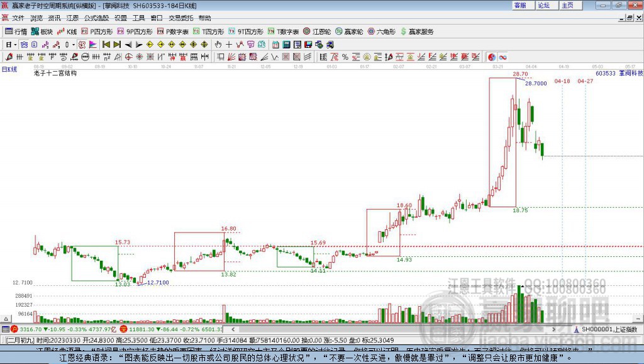
Task: Open the T数字表 tool
Action: (284, 31)
